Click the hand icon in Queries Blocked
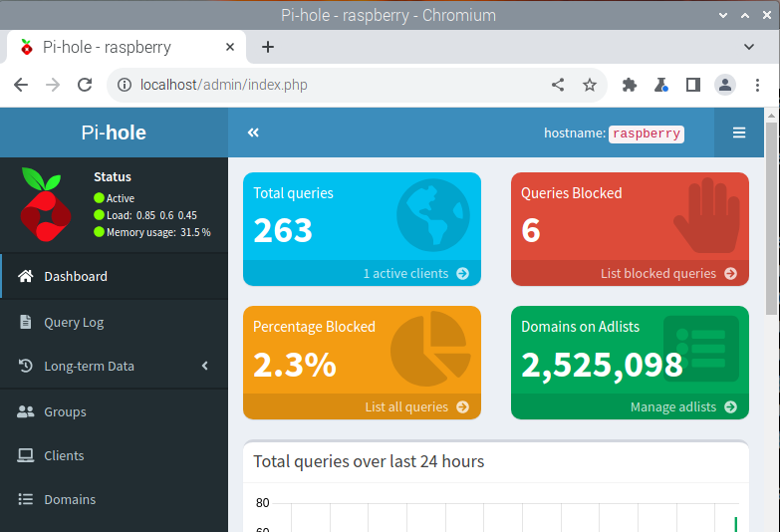The image size is (780, 532). coord(706,215)
